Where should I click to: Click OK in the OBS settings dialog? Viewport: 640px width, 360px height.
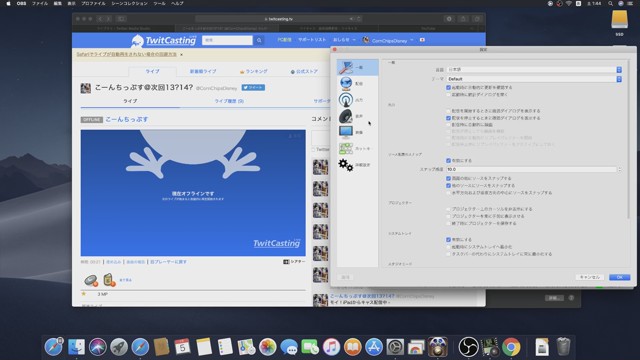tap(620, 277)
